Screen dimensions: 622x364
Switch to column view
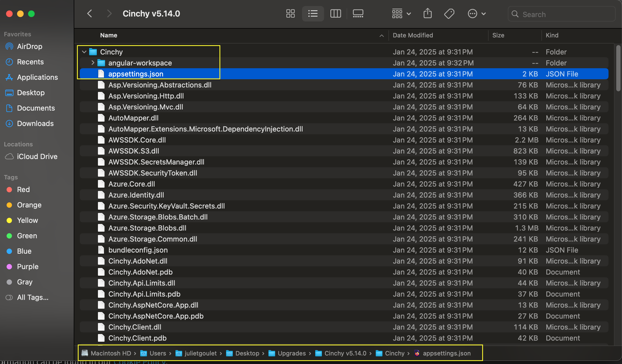[335, 13]
